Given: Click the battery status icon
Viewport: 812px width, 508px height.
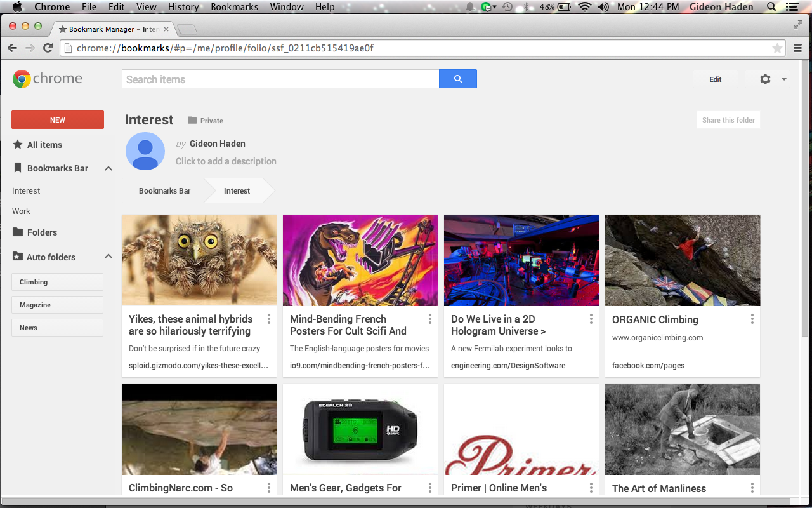Looking at the screenshot, I should click(565, 7).
